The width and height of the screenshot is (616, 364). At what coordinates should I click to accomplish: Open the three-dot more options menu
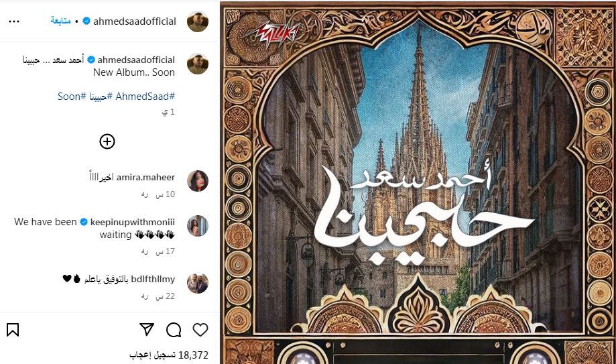point(14,21)
